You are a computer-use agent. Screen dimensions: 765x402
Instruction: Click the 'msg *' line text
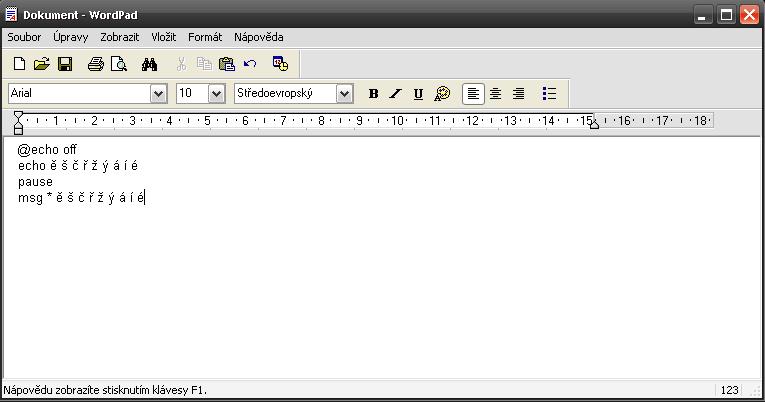[81, 198]
